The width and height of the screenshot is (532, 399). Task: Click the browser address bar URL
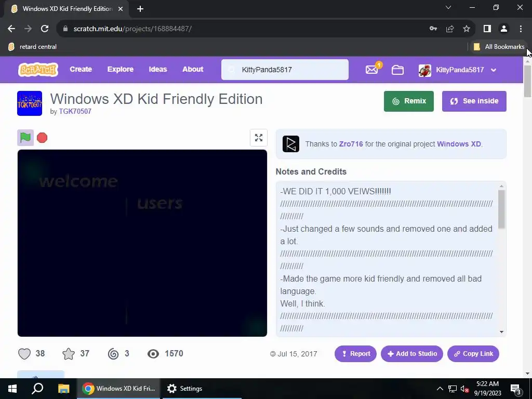click(x=132, y=29)
